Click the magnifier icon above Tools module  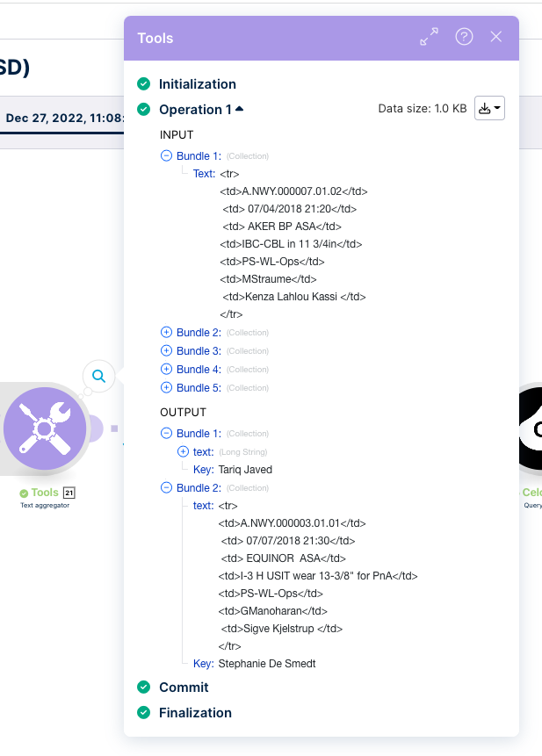pyautogui.click(x=99, y=376)
